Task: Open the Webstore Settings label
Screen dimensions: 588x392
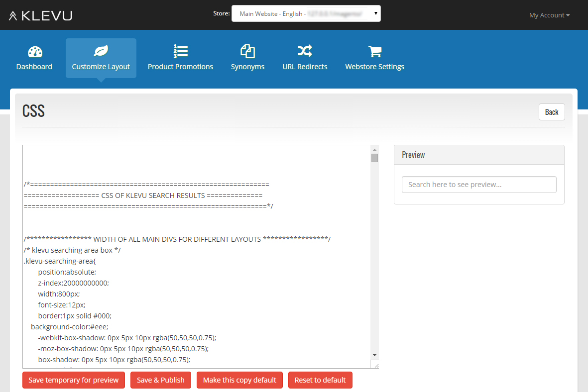Action: coord(374,67)
